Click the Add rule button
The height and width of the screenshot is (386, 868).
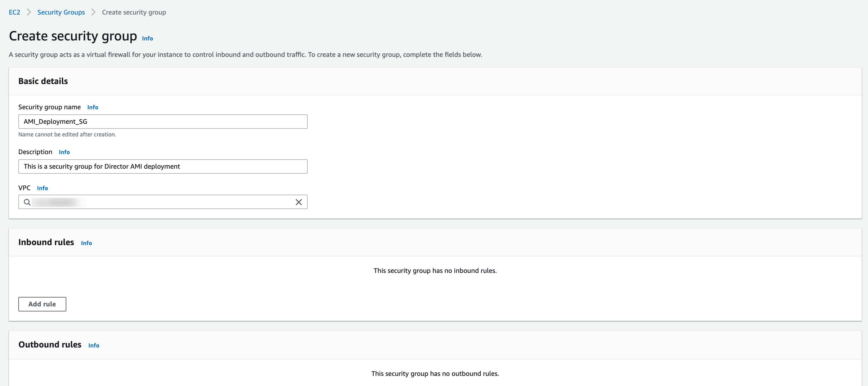click(42, 304)
